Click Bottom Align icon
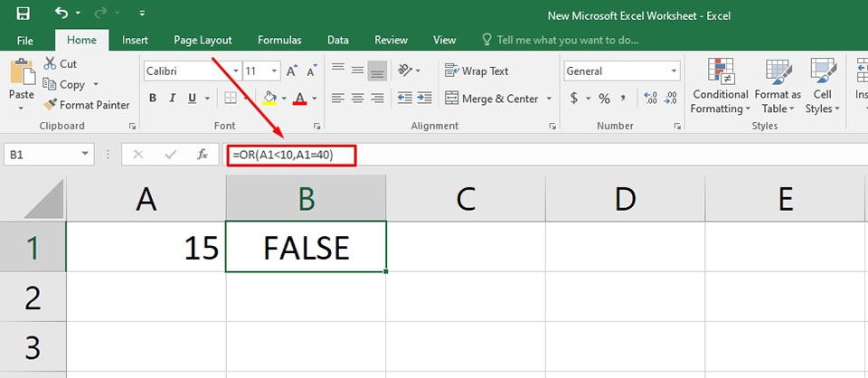Viewport: 868px width, 378px height. click(x=378, y=71)
